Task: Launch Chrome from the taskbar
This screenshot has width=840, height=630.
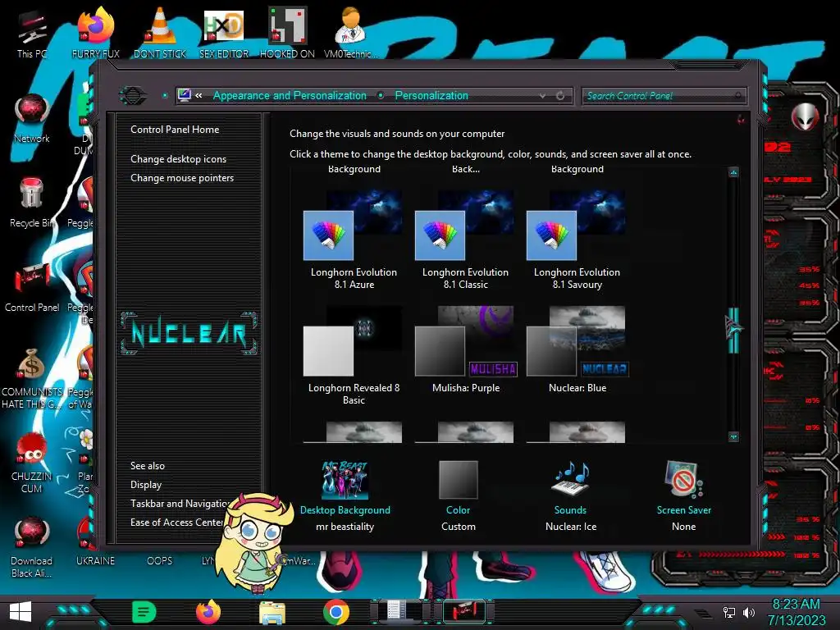Action: point(336,612)
